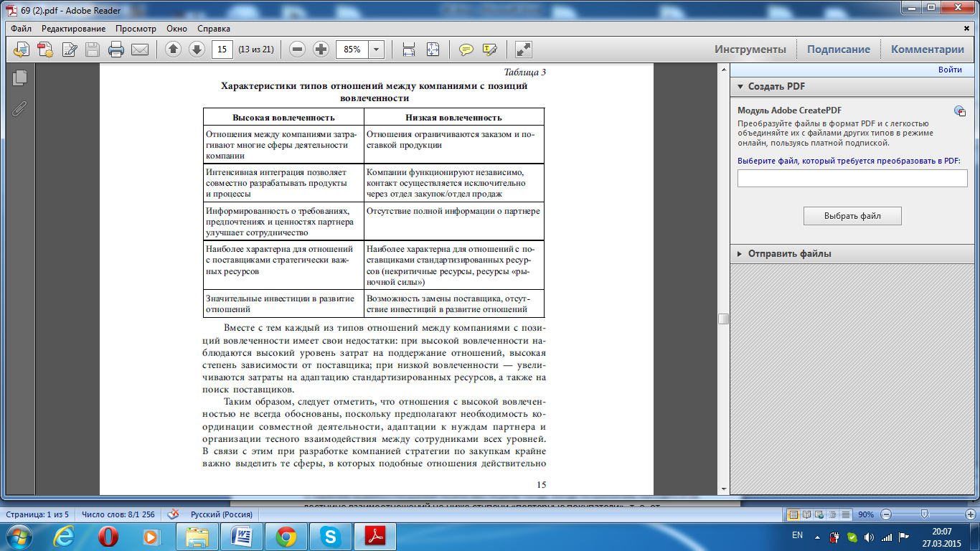Select Word print layout view button
Image resolution: width=980 pixels, height=551 pixels.
[x=793, y=514]
